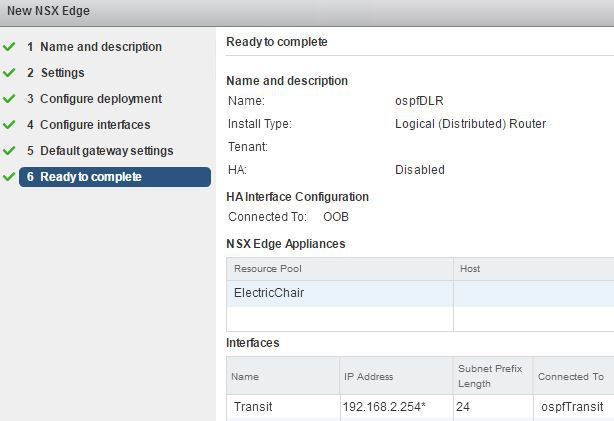The height and width of the screenshot is (421, 614).
Task: Click the checkmark icon for Configure deployment
Action: [10, 99]
